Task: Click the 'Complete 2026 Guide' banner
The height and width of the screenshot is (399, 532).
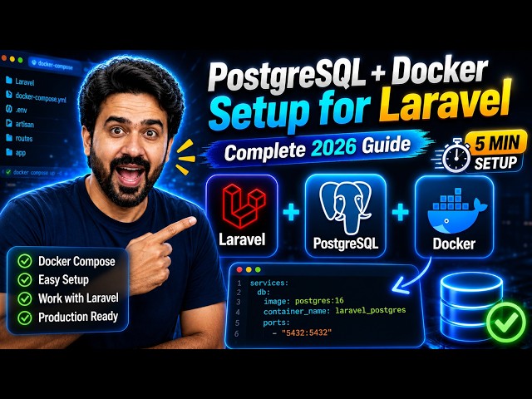Action: coord(318,148)
